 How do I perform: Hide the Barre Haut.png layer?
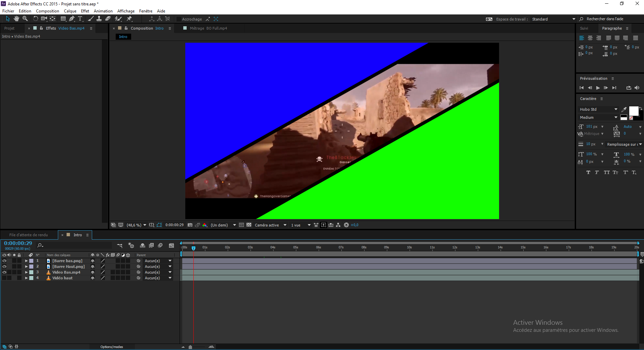tap(4, 267)
